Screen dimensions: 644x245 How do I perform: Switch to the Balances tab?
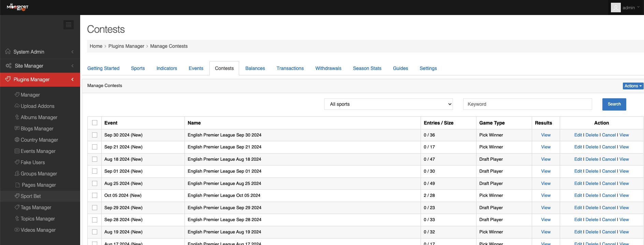[x=255, y=68]
